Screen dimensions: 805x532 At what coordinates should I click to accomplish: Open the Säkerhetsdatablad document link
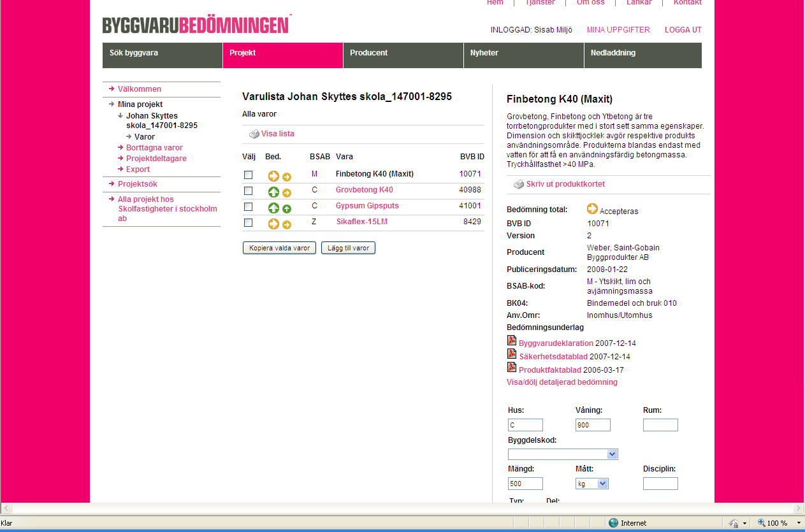553,357
